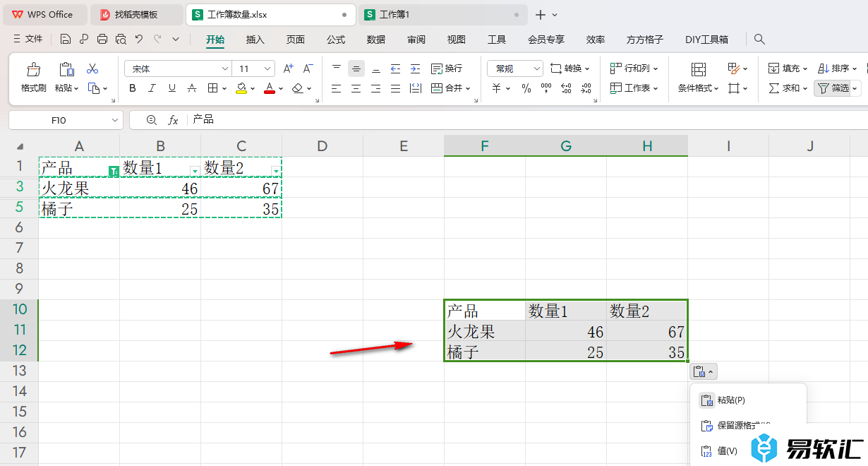Click the 排序 sort button
The image size is (868, 466).
click(837, 68)
